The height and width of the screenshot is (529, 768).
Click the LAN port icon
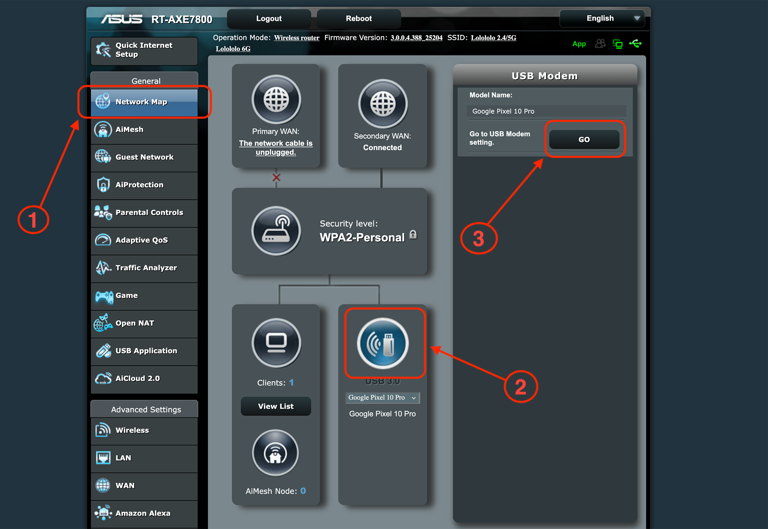tap(103, 458)
